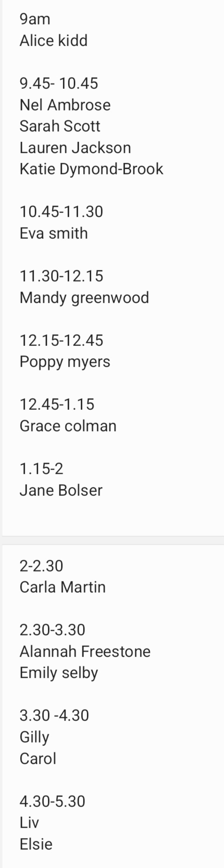Select the name Alice kidd
224x868 pixels.
pos(54,40)
